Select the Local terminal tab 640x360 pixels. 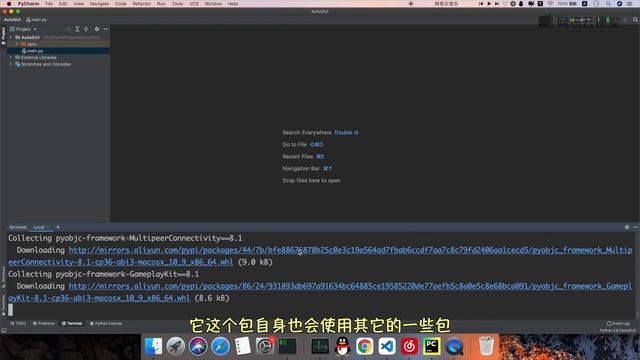pyautogui.click(x=39, y=227)
